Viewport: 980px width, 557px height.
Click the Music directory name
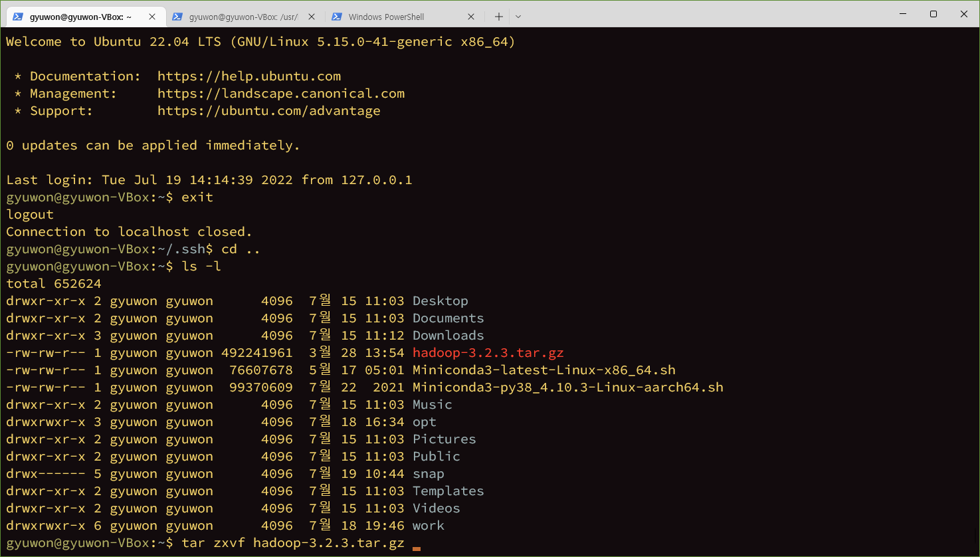tap(433, 405)
